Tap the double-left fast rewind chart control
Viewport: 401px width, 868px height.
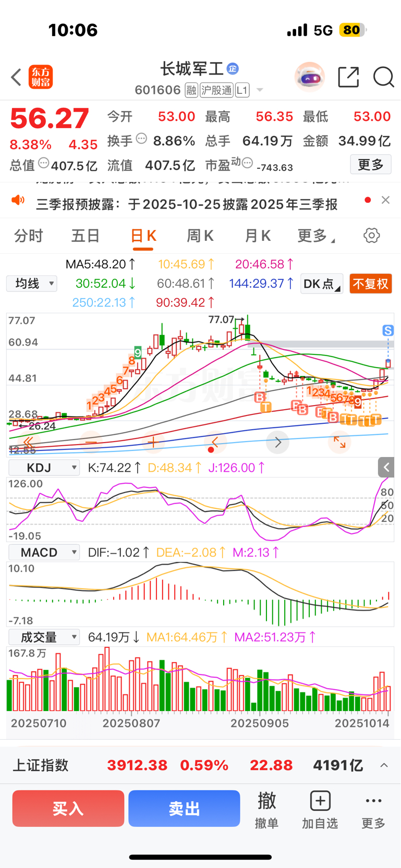click(29, 442)
